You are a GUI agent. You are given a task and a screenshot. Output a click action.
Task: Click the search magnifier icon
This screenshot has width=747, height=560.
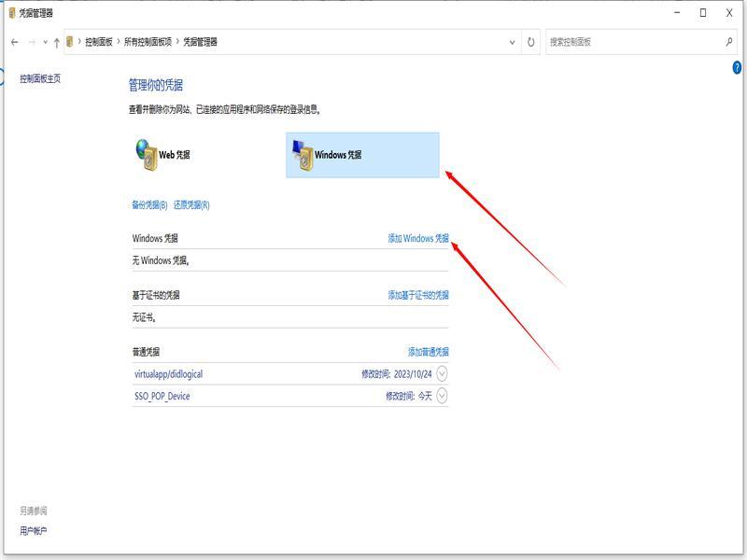coord(729,42)
